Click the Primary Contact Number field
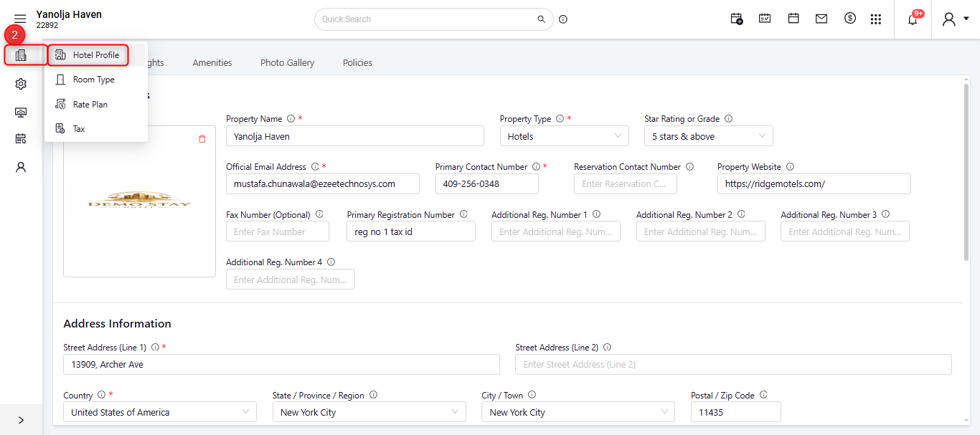Image resolution: width=980 pixels, height=435 pixels. [x=487, y=183]
